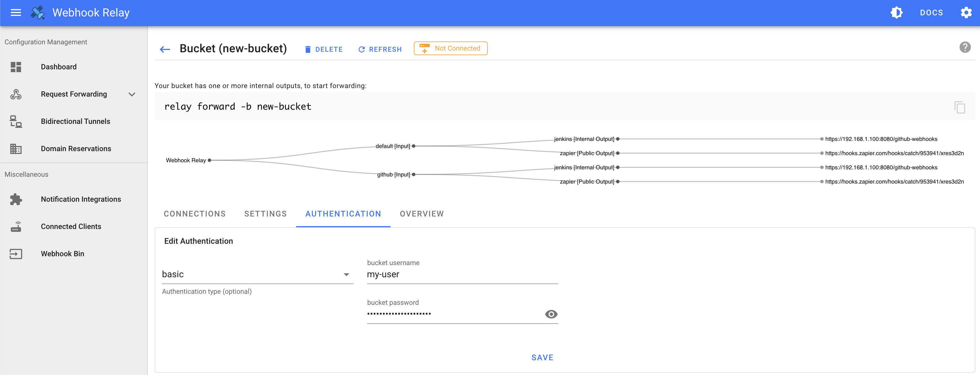
Task: Open Webhook Bin using its sidebar icon
Action: pos(16,254)
